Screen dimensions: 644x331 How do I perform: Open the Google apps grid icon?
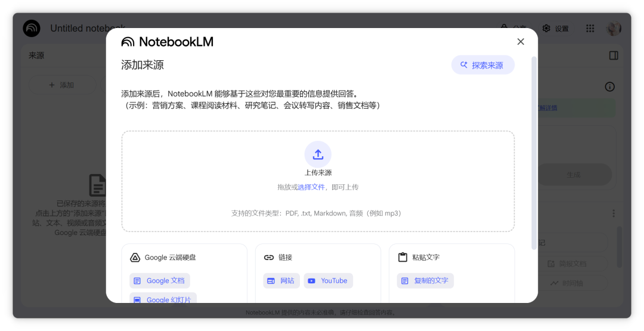pos(590,29)
